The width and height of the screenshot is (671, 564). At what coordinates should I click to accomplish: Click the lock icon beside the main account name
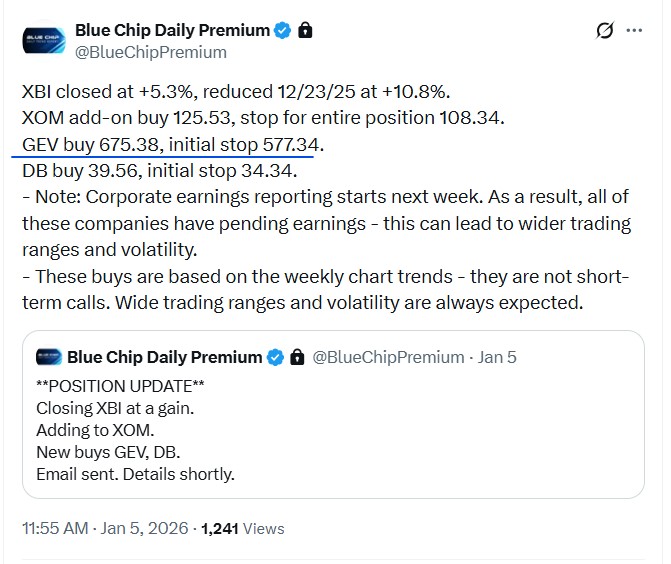pos(305,31)
